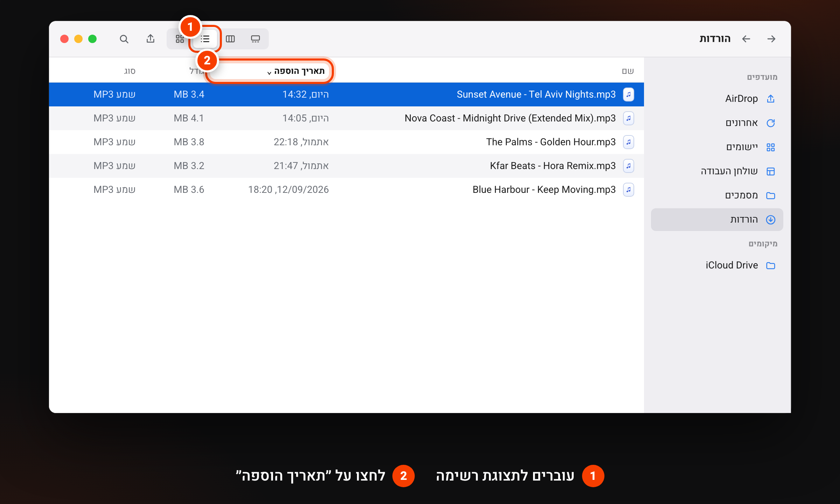This screenshot has height=504, width=840.
Task: Open the search magnifier in the toolbar
Action: (x=124, y=39)
